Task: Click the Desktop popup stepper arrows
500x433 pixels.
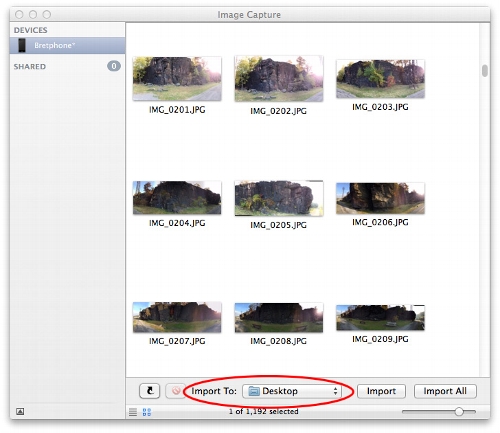Action: (x=335, y=391)
